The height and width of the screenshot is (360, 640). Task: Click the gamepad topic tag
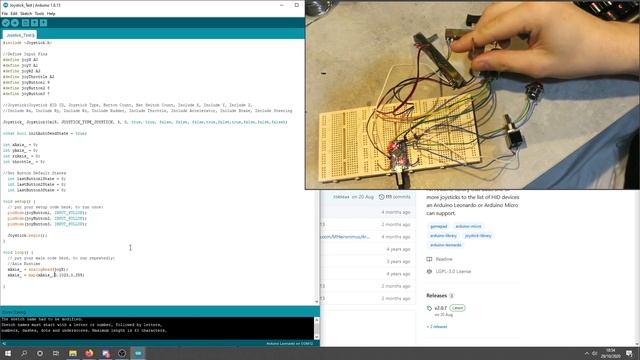[x=438, y=227]
